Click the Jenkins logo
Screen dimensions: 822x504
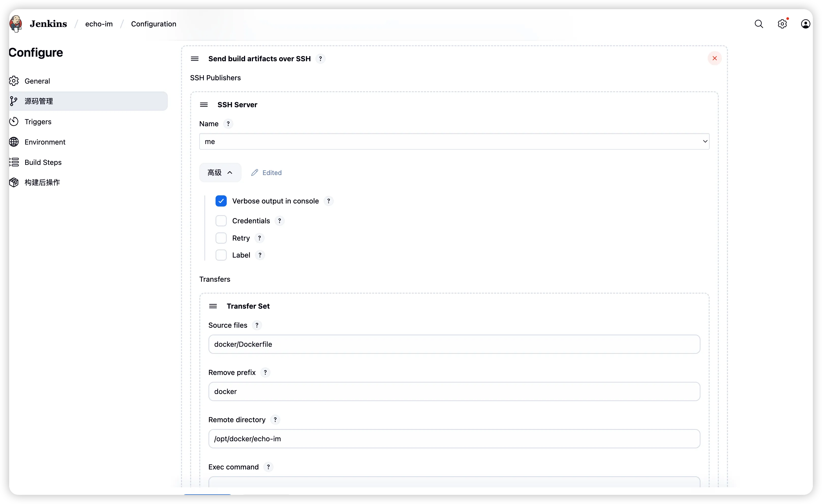click(x=16, y=24)
